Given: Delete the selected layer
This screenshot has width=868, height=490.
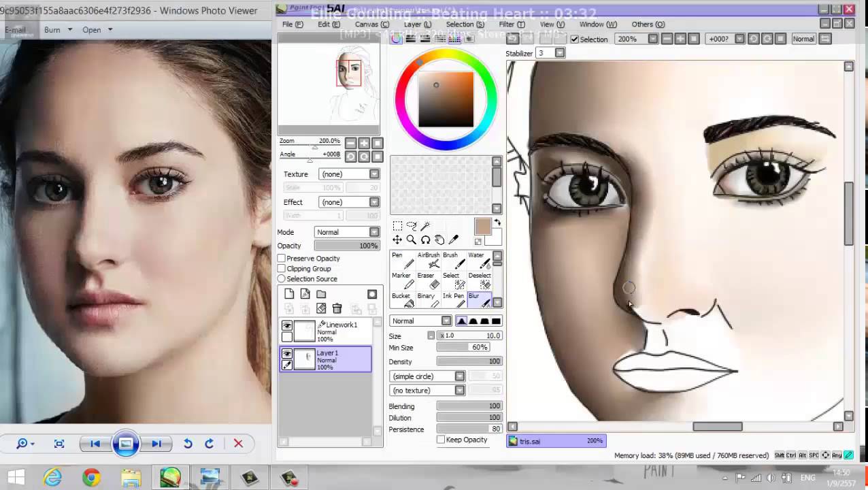Looking at the screenshot, I should coord(337,308).
